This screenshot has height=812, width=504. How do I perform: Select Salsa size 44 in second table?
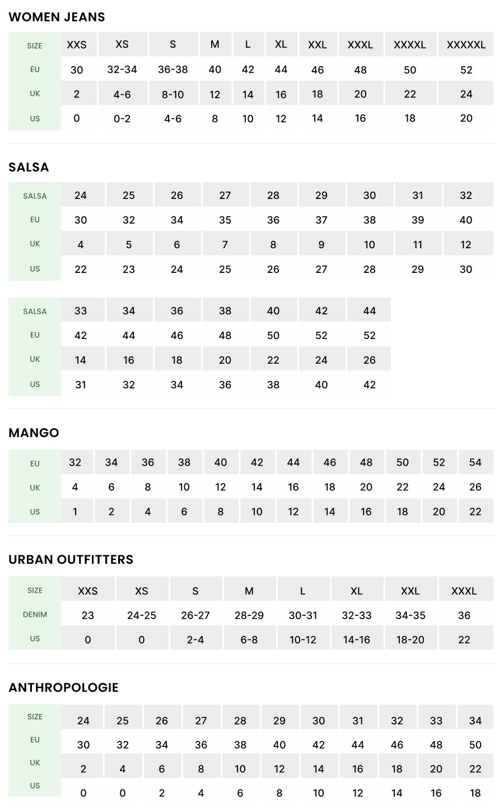point(370,310)
